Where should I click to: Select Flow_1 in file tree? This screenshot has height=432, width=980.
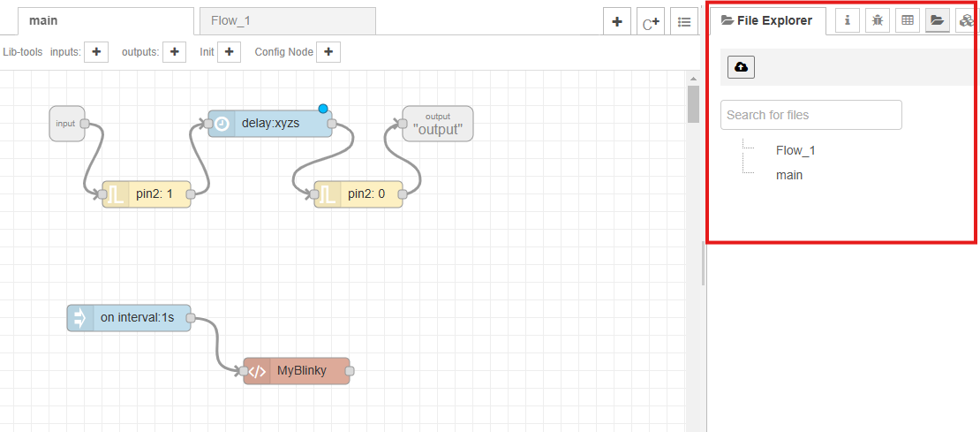(x=795, y=150)
